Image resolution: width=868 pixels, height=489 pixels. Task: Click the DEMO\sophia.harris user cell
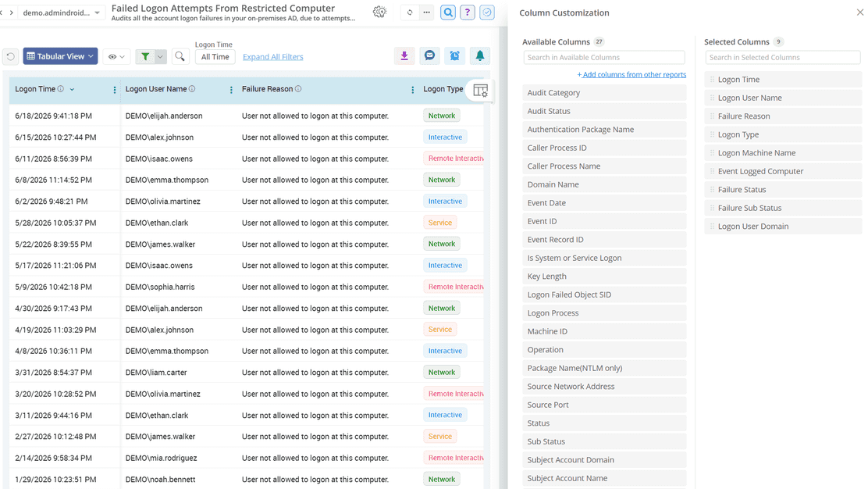(x=160, y=287)
